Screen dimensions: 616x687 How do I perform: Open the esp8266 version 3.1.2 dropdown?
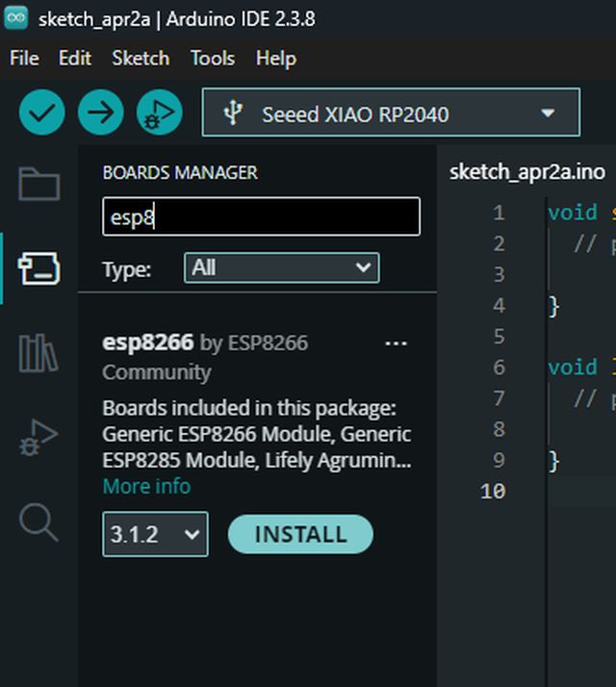pos(155,534)
